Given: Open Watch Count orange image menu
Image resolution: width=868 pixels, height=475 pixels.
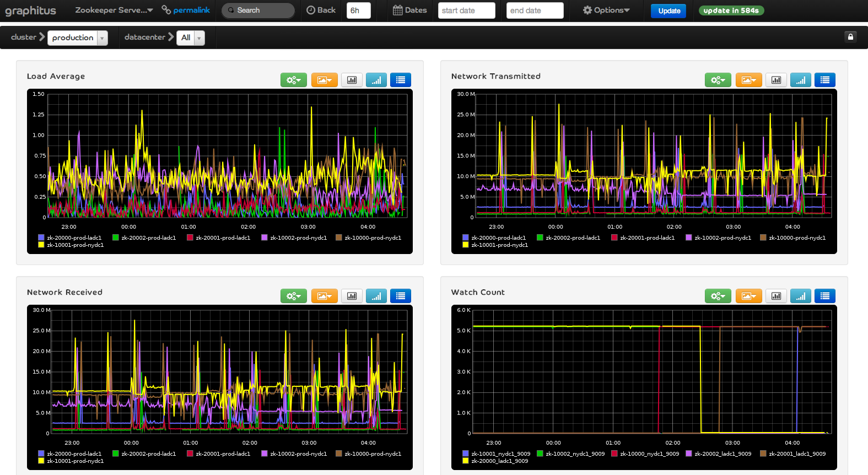Looking at the screenshot, I should [x=749, y=296].
